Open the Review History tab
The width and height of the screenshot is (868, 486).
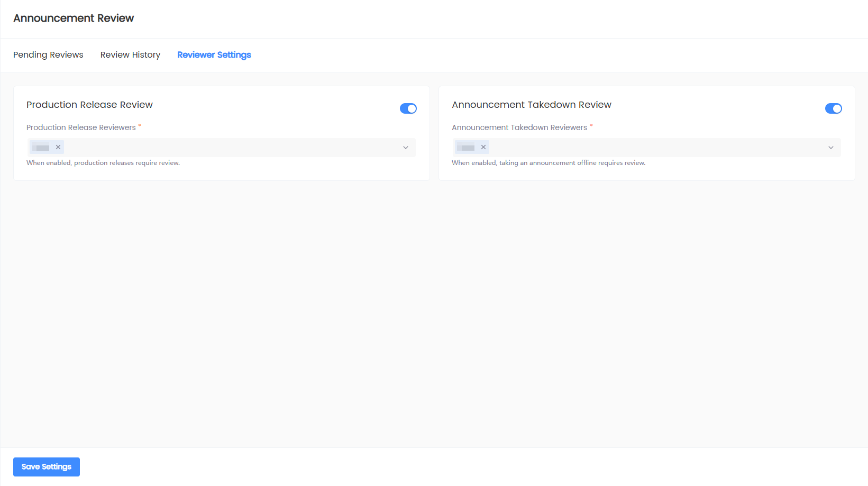130,55
